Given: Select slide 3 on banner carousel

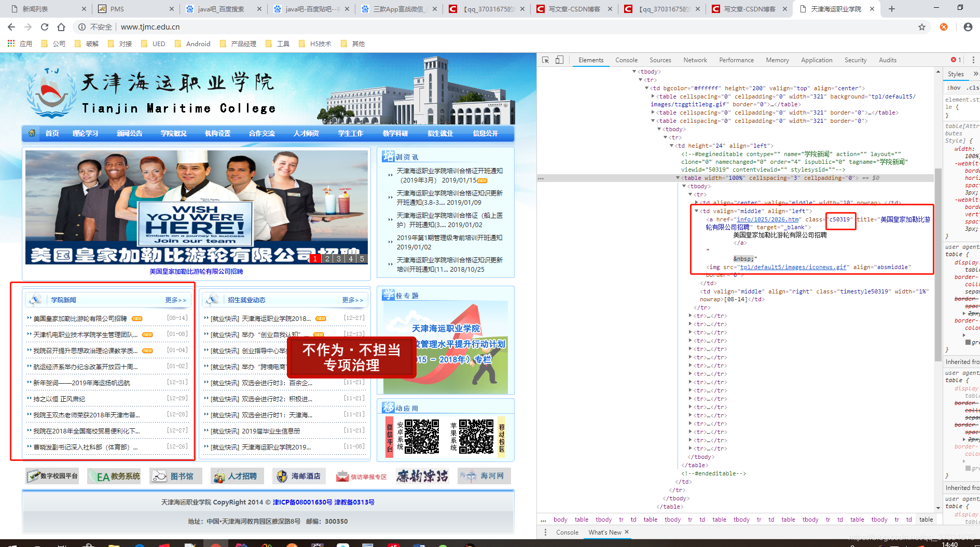Looking at the screenshot, I should [339, 258].
